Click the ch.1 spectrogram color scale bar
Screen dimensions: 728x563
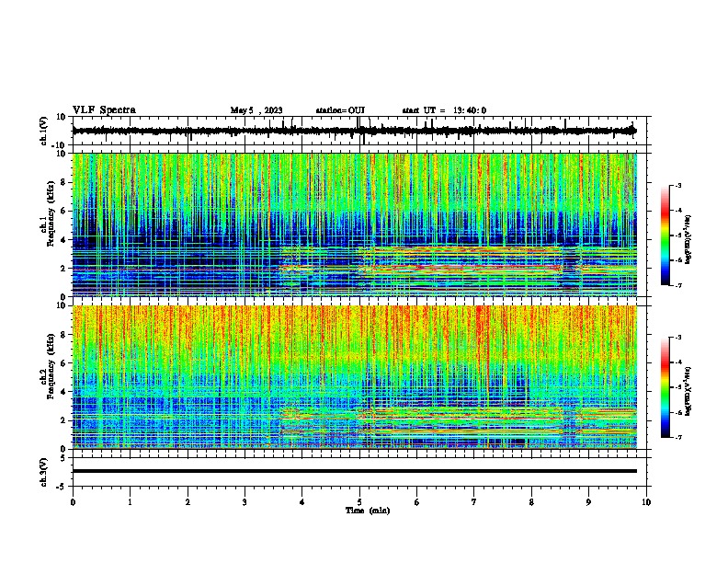tap(665, 236)
